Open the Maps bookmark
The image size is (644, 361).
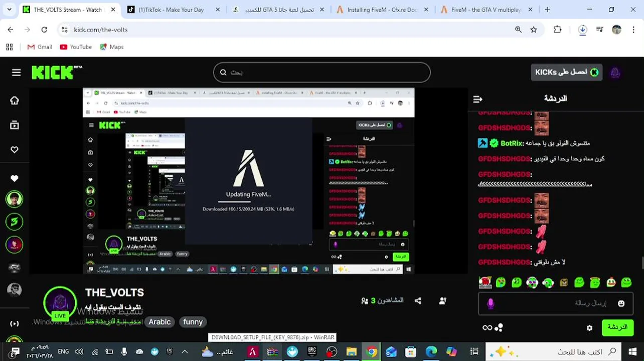click(x=111, y=47)
